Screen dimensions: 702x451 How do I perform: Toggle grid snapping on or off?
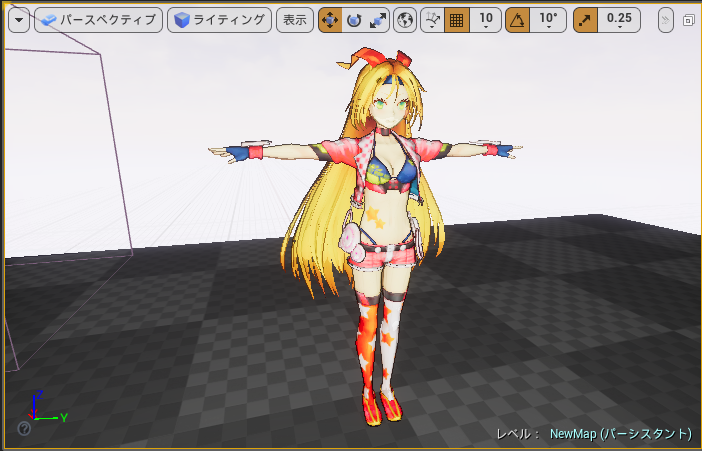pyautogui.click(x=457, y=20)
